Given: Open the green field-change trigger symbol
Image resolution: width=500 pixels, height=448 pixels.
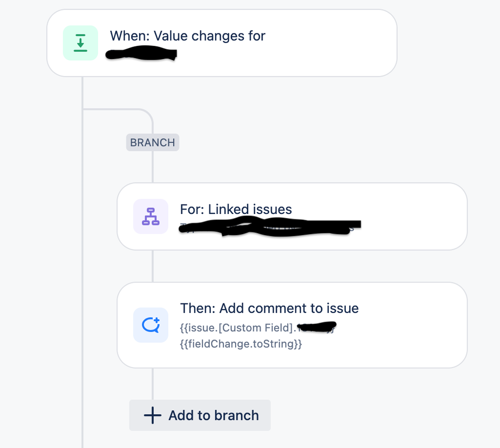Looking at the screenshot, I should click(x=80, y=43).
